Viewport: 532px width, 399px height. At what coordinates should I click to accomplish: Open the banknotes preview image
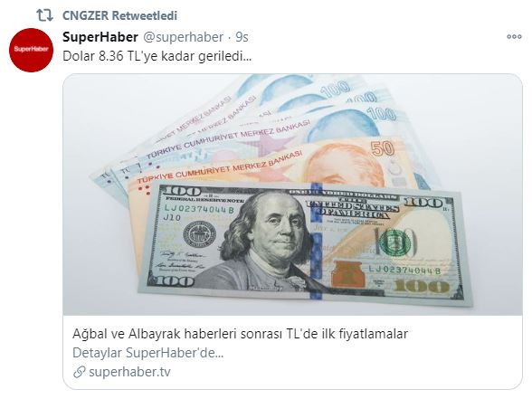292,195
